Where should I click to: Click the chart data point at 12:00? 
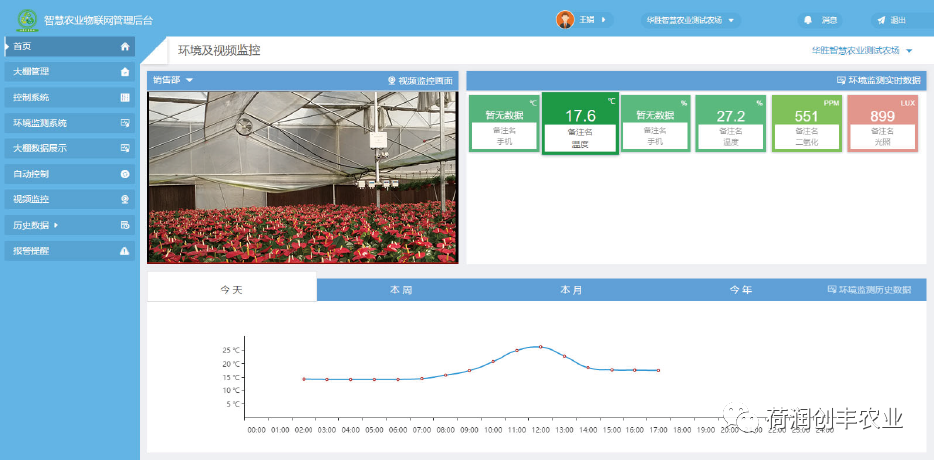[x=540, y=347]
